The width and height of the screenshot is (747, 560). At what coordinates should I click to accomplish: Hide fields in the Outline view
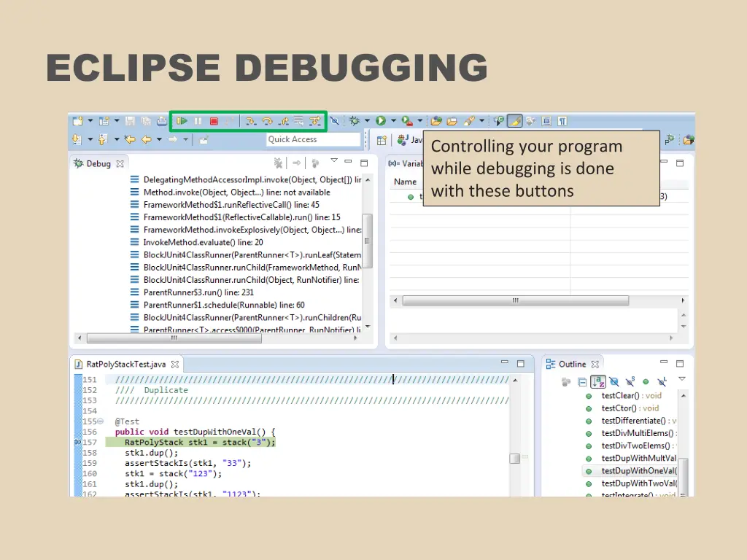tap(615, 381)
